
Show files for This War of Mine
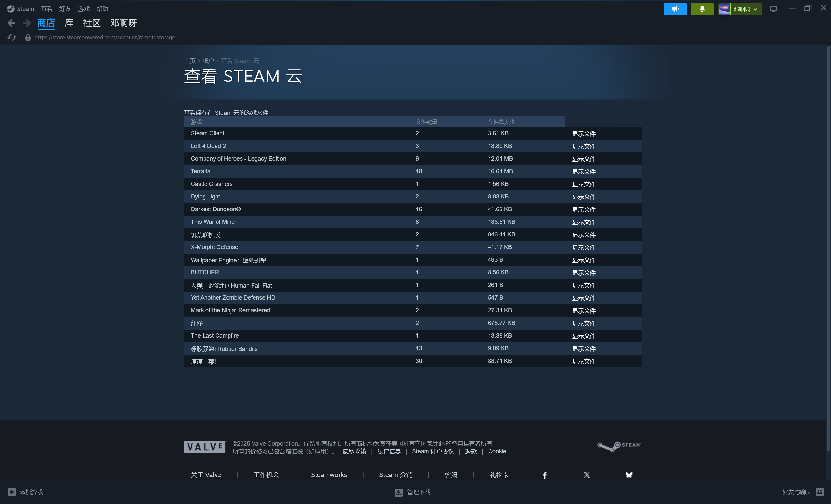[584, 222]
